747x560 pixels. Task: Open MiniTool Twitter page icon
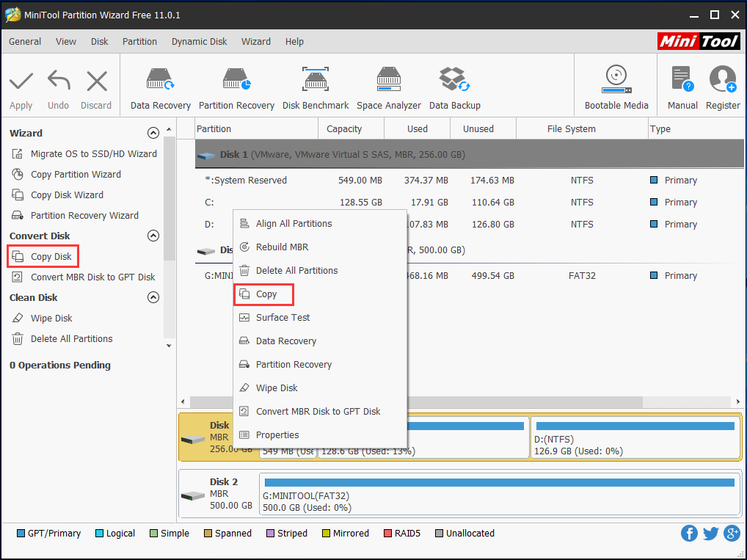coord(710,534)
